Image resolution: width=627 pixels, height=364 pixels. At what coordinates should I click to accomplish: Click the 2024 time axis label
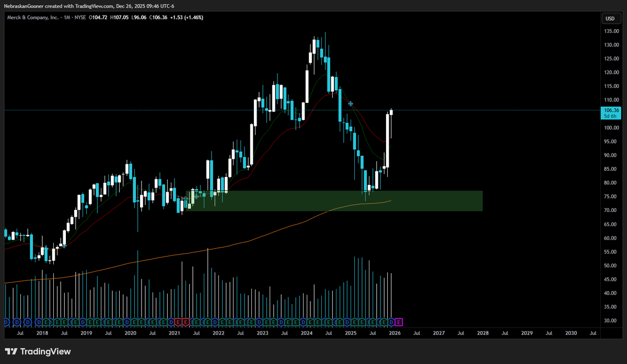click(x=307, y=333)
